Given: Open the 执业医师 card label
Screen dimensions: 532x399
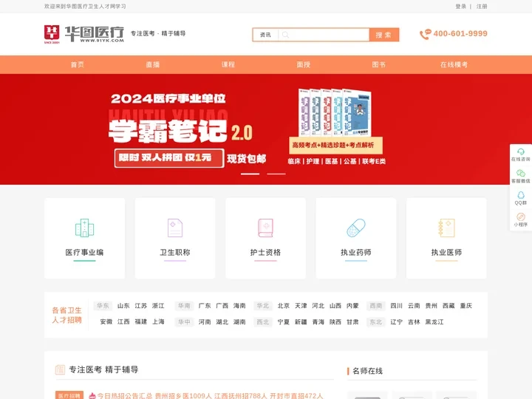Looking at the screenshot, I should click(446, 253).
